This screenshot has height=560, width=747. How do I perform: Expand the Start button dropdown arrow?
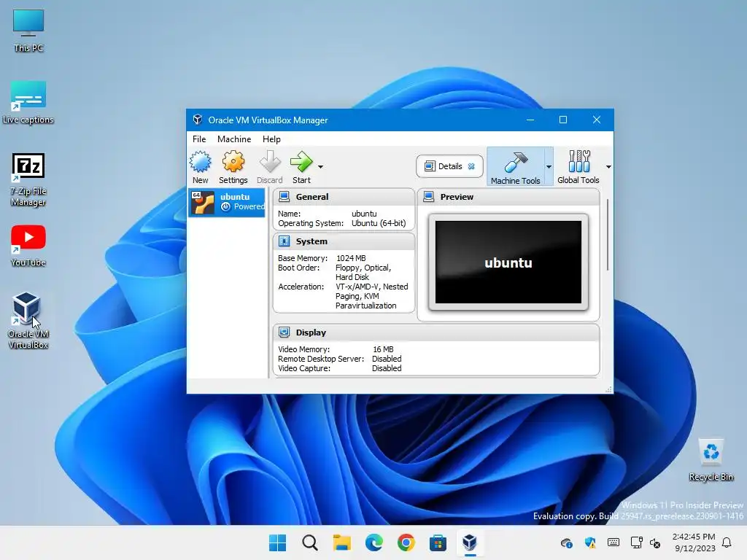pos(321,167)
